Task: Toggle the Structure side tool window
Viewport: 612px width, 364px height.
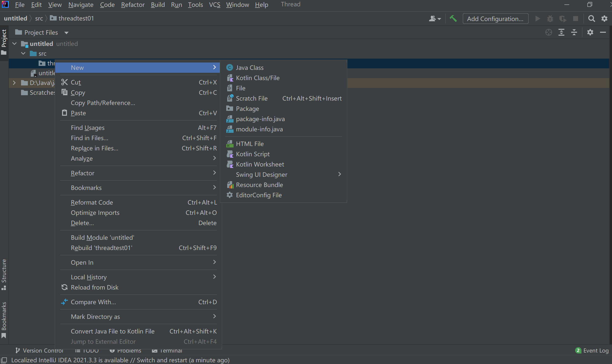Action: tap(4, 274)
